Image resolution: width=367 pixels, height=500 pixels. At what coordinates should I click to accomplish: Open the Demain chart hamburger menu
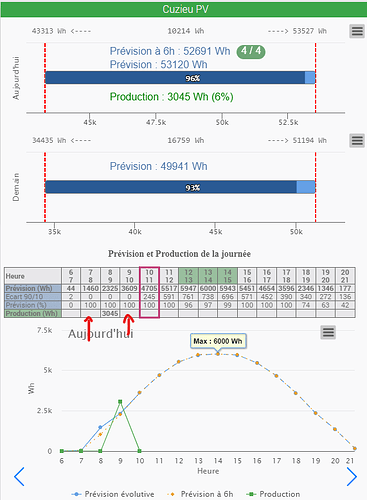point(357,140)
